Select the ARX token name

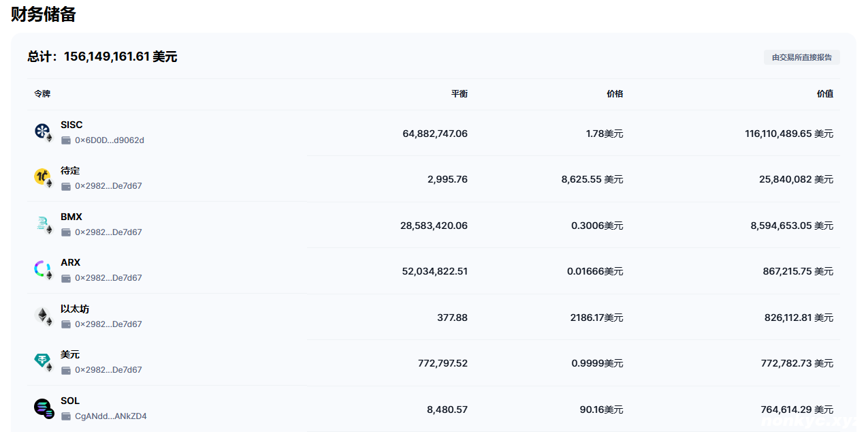tap(70, 262)
